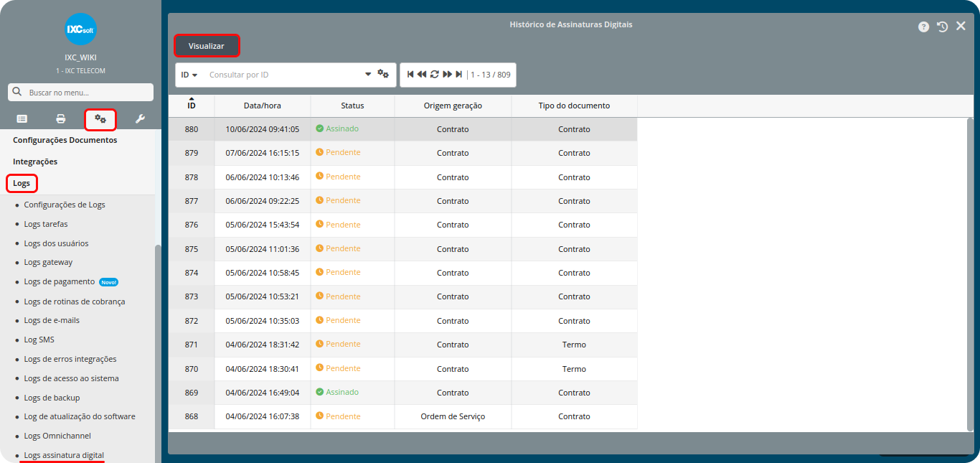Screen dimensions: 980x463
Task: Open the list view icon in the sidebar
Action: coord(22,118)
